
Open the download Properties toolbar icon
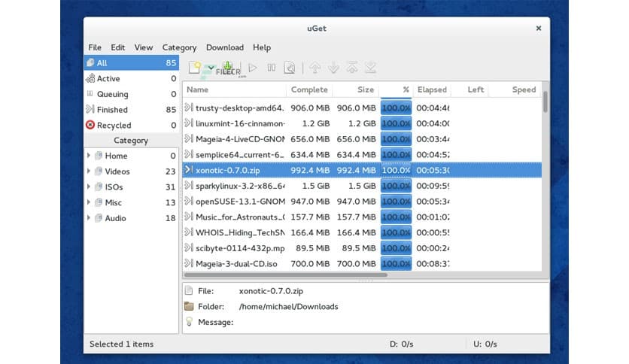[290, 68]
